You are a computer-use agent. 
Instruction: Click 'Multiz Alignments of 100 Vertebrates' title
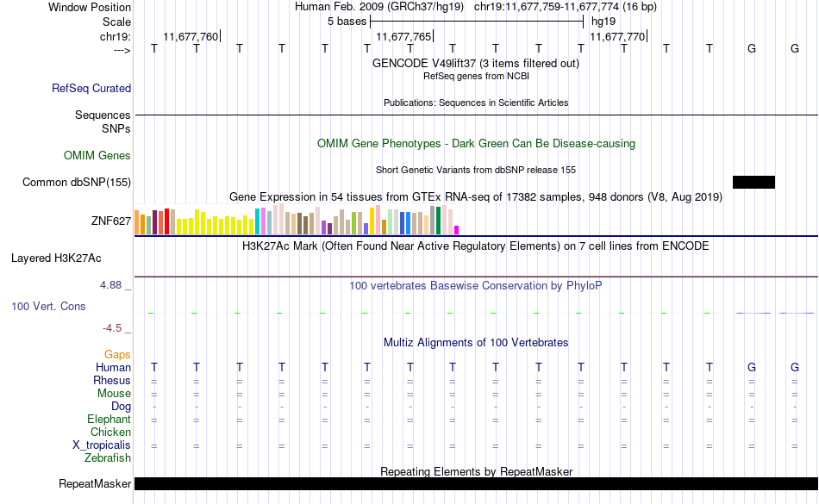pyautogui.click(x=476, y=342)
